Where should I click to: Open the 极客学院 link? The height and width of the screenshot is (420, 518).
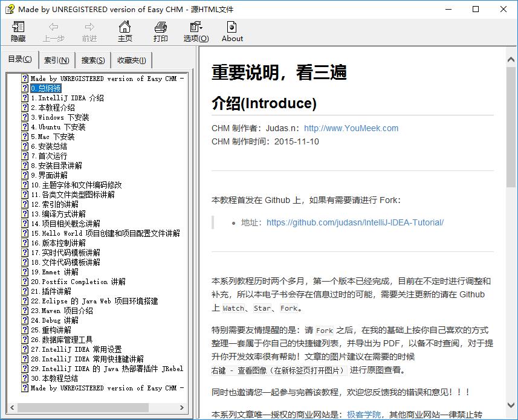364,415
